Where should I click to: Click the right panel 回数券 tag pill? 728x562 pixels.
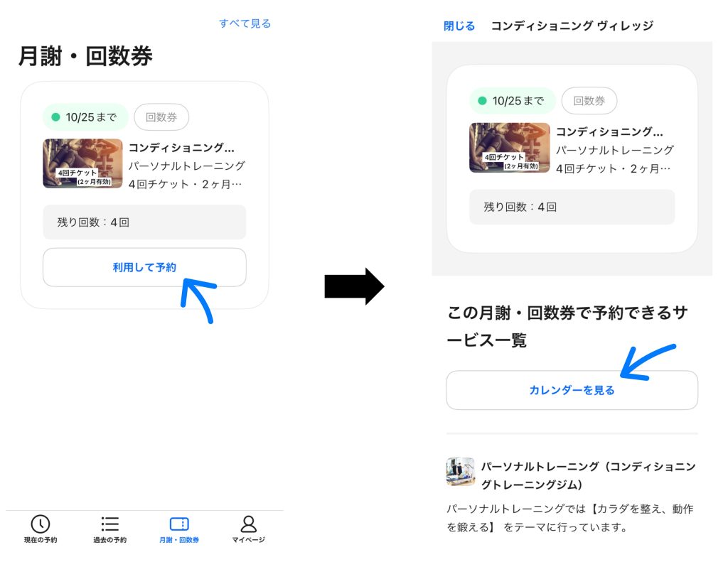[x=589, y=101]
